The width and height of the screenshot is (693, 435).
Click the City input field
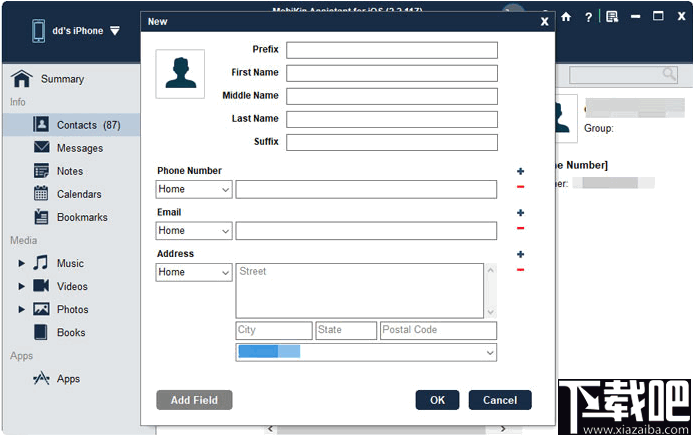click(x=274, y=330)
